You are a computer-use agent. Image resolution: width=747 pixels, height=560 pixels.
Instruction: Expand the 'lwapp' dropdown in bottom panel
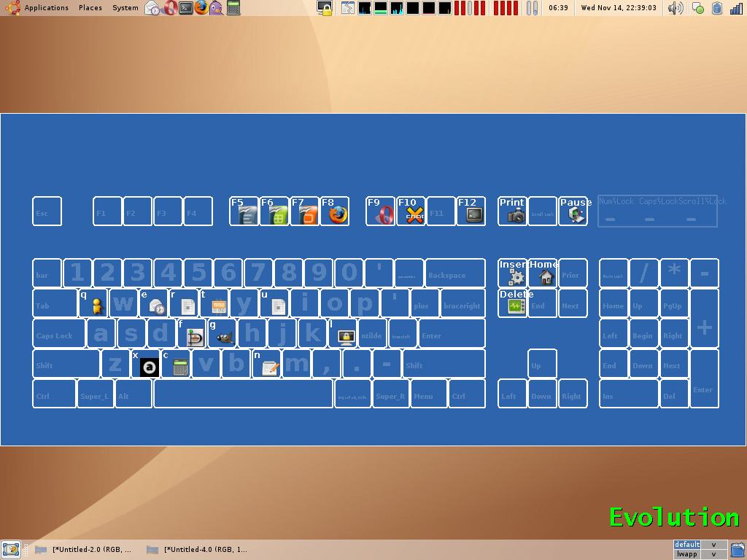pos(714,554)
